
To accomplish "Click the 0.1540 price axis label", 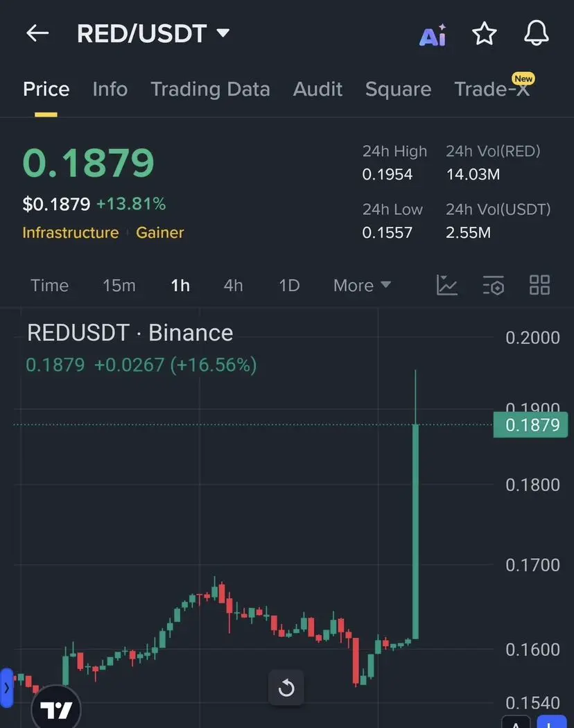I will coord(532,703).
